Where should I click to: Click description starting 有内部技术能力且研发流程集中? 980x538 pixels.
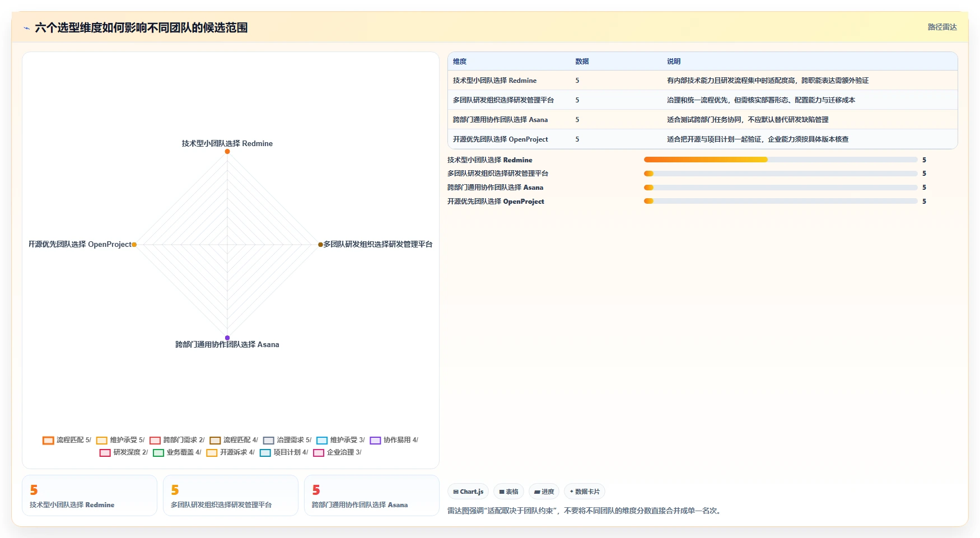768,81
